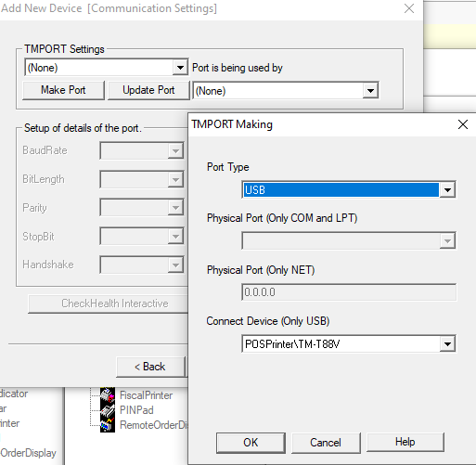Click the Make Port button
476x465 pixels.
pyautogui.click(x=63, y=90)
